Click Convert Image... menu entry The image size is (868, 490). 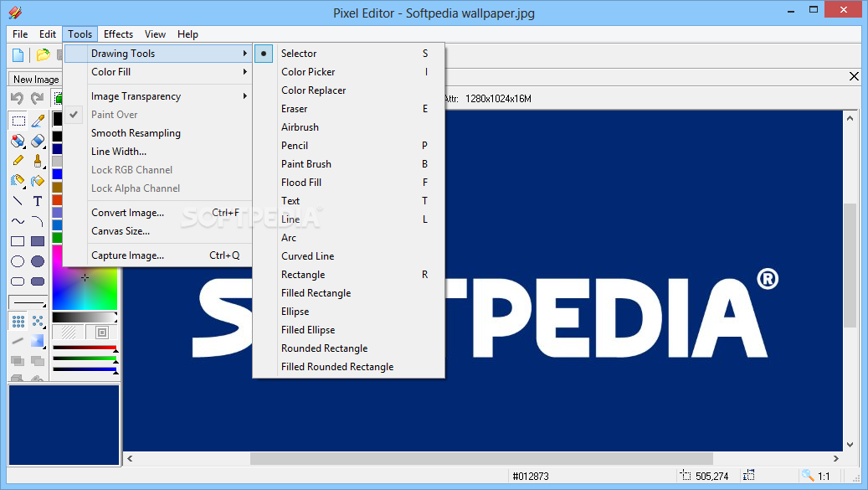(x=157, y=213)
